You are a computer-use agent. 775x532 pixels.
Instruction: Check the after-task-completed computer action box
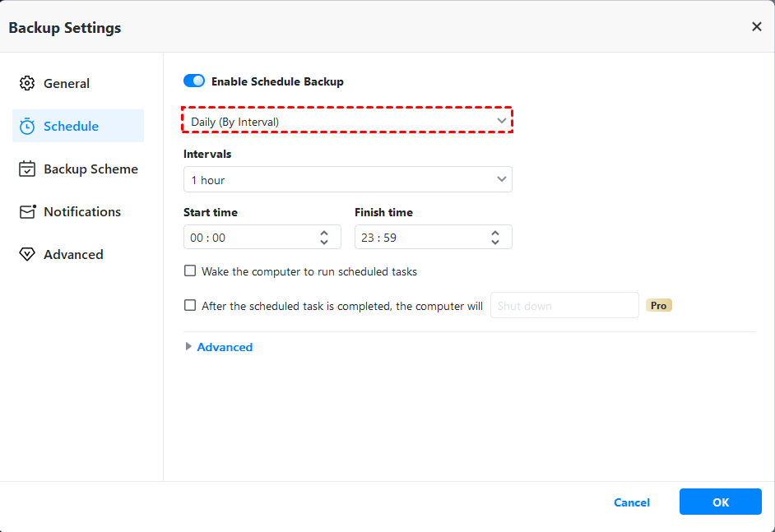[x=190, y=305]
